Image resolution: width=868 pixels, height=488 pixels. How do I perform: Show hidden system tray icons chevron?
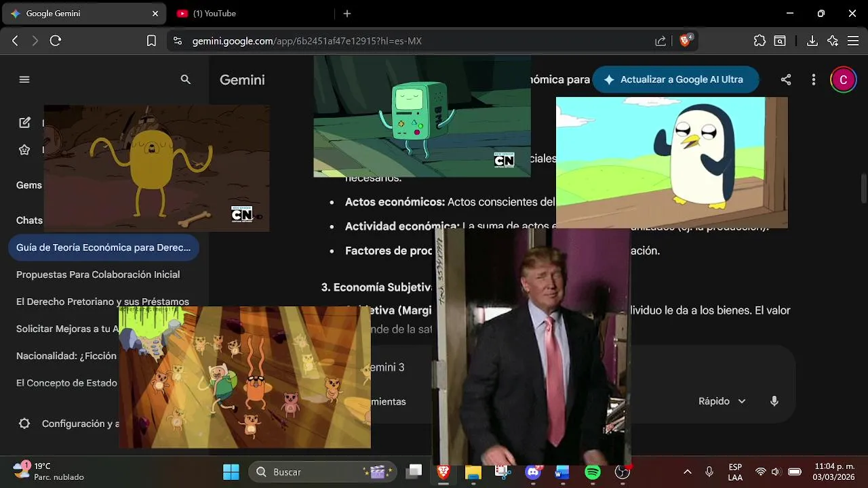[x=687, y=472]
